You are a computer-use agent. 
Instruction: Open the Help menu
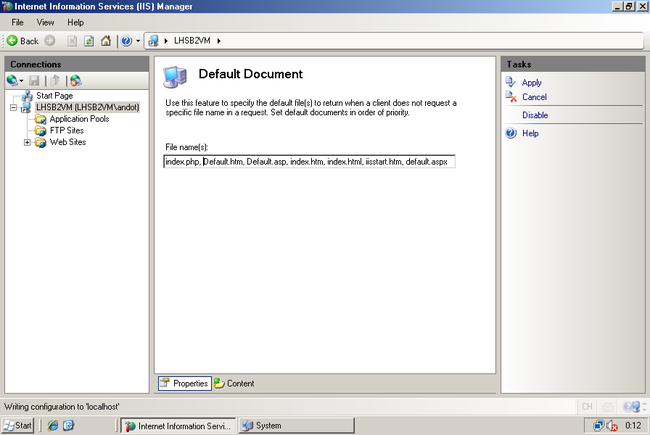coord(75,22)
